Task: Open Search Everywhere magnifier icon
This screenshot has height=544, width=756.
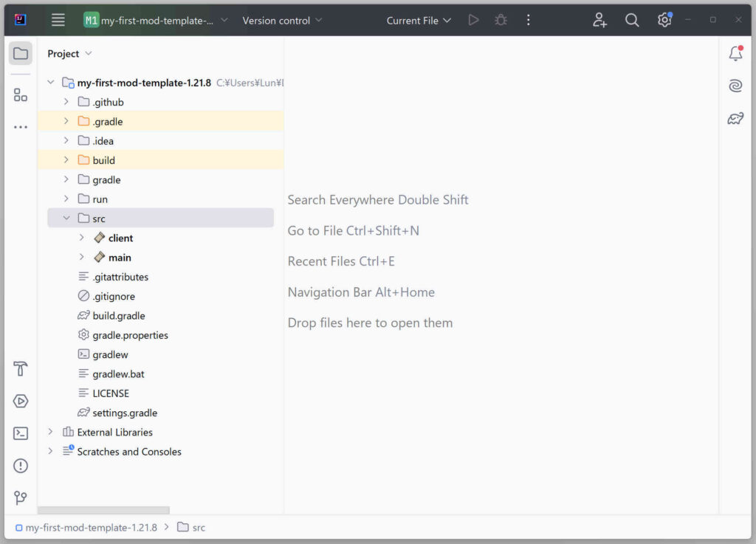Action: (632, 20)
